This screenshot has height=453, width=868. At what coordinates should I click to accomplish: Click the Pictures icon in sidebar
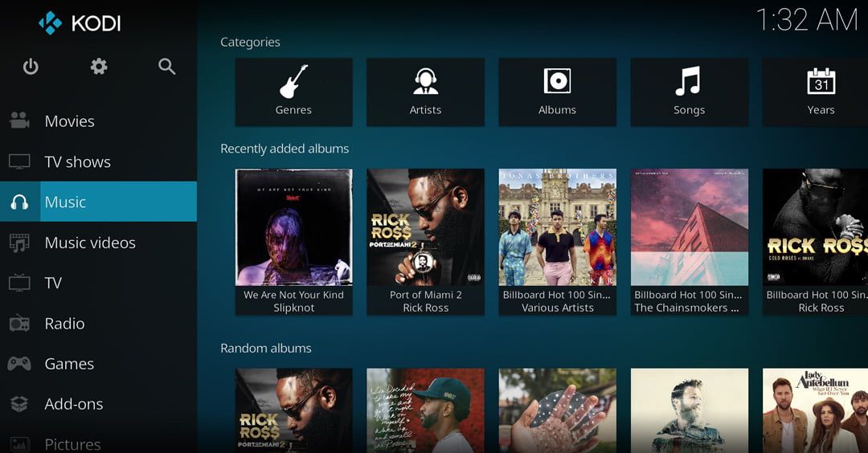pos(19,443)
